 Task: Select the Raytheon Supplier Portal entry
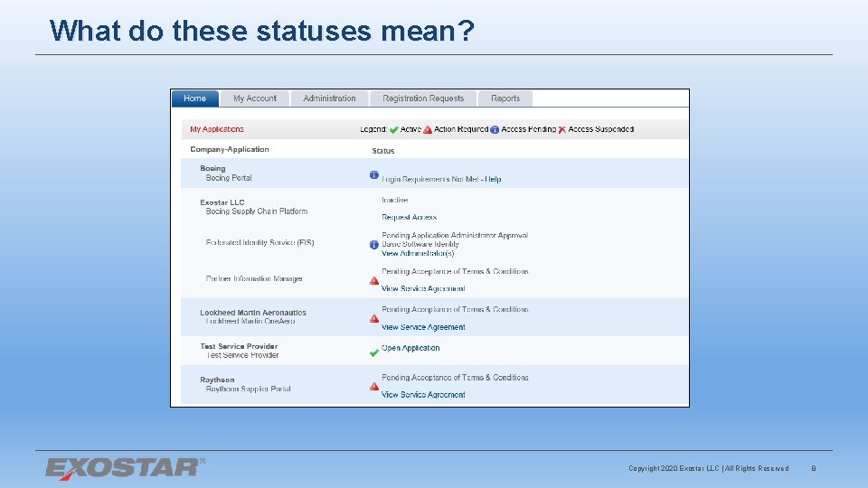[248, 389]
